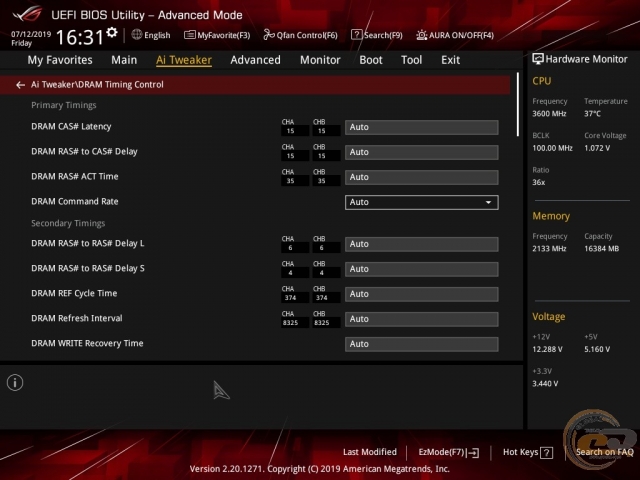Image resolution: width=640 pixels, height=480 pixels.
Task: Click the info icon in the help panel
Action: [15, 382]
